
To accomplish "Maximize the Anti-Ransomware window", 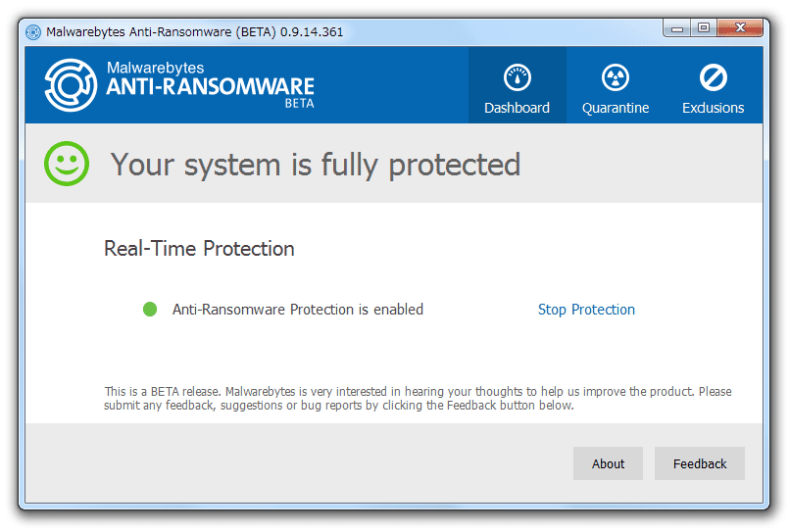I will tap(704, 28).
